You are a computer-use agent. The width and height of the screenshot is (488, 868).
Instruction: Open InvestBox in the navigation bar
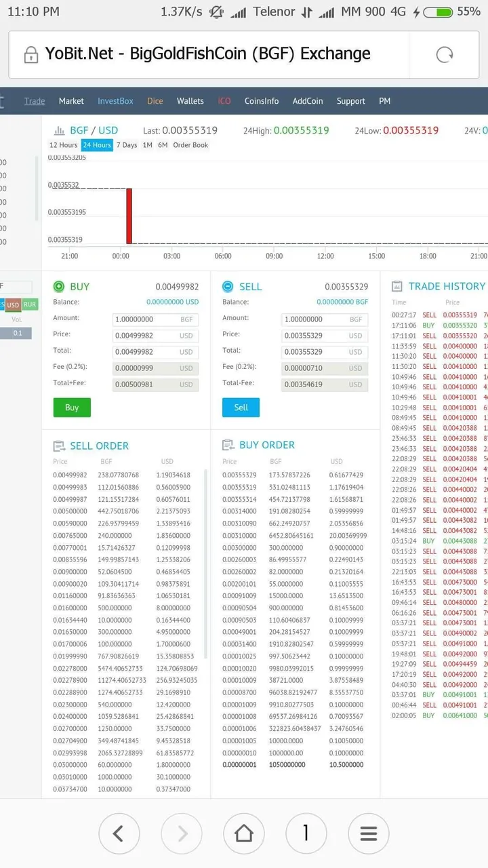[x=115, y=101]
